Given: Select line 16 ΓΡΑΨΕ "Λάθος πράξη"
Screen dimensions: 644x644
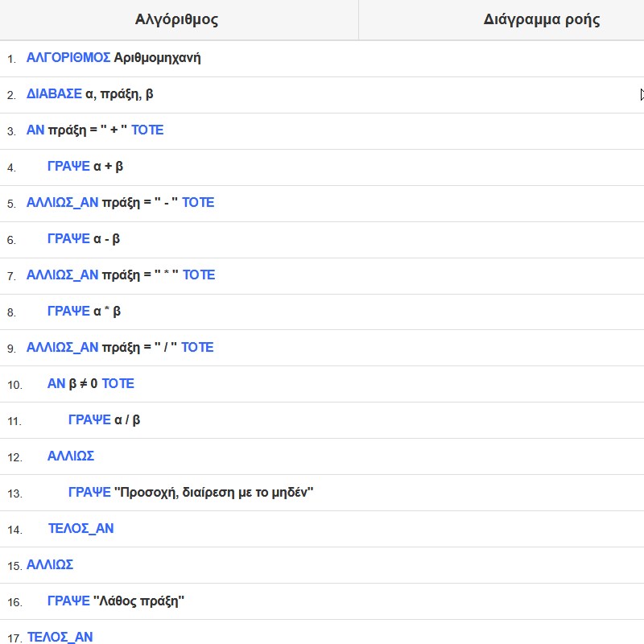Looking at the screenshot, I should point(116,601).
